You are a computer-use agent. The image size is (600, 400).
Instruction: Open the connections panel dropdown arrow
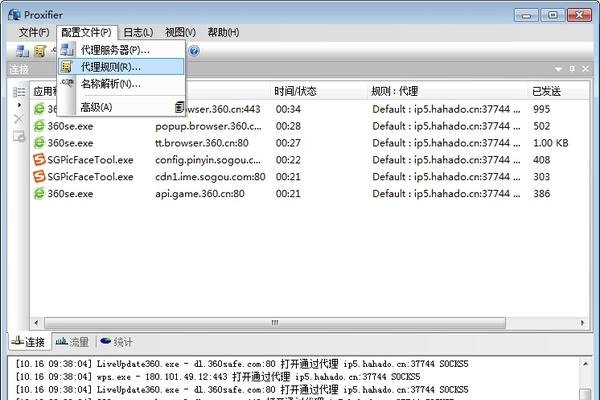click(558, 69)
